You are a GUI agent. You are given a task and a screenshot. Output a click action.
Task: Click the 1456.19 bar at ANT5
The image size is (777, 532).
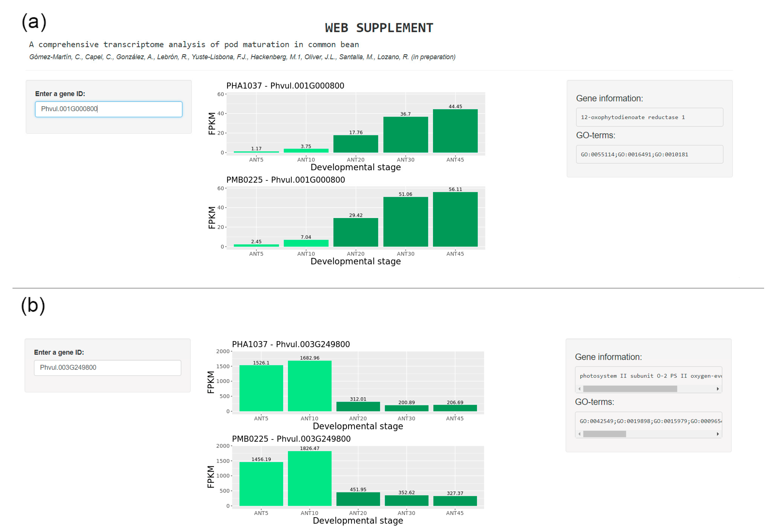(261, 484)
